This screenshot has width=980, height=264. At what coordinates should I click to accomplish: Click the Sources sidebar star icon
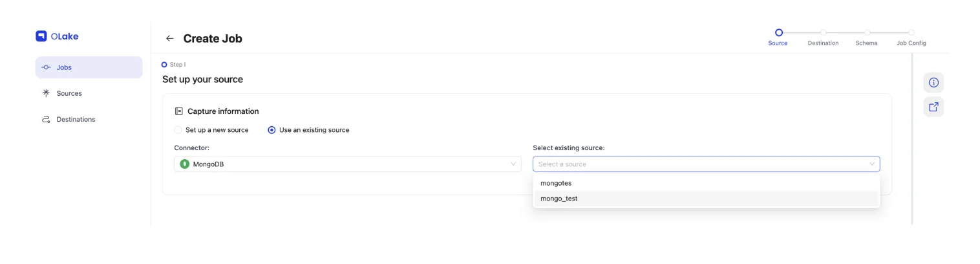[x=46, y=93]
